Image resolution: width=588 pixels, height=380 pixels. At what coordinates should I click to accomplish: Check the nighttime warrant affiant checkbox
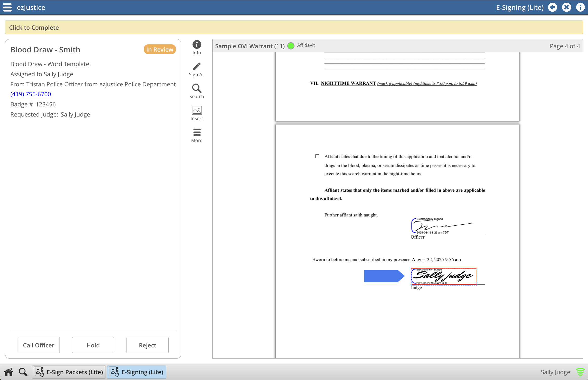coord(317,156)
